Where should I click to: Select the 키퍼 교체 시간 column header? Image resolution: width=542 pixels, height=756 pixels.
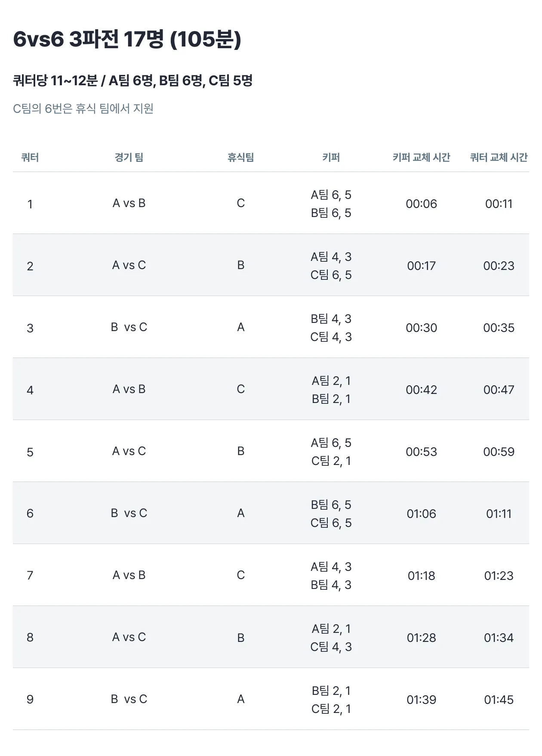(x=421, y=158)
